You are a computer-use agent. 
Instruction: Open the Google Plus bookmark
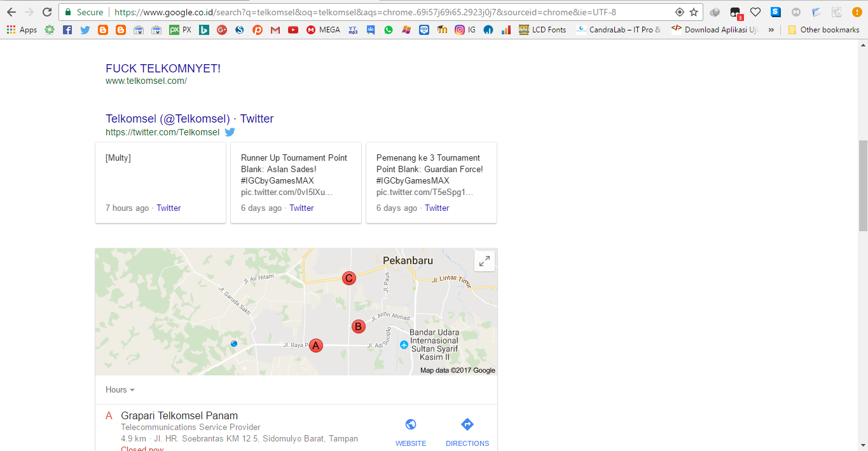click(222, 29)
